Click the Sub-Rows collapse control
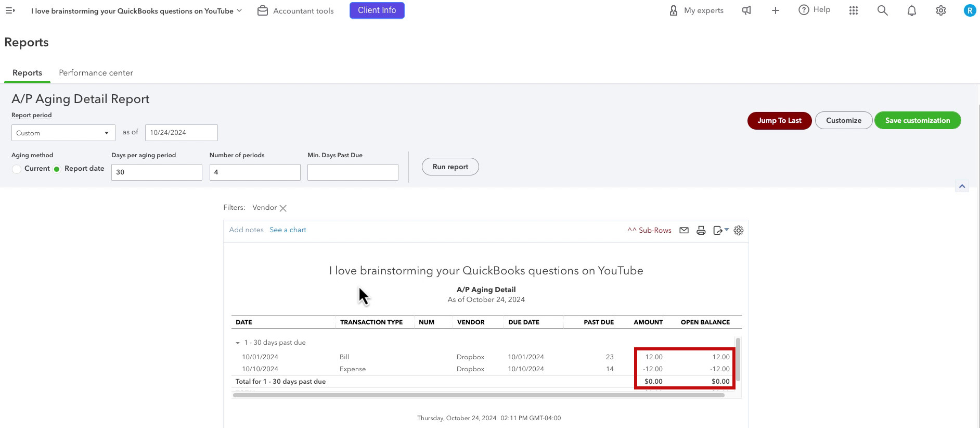The image size is (980, 428). click(649, 230)
